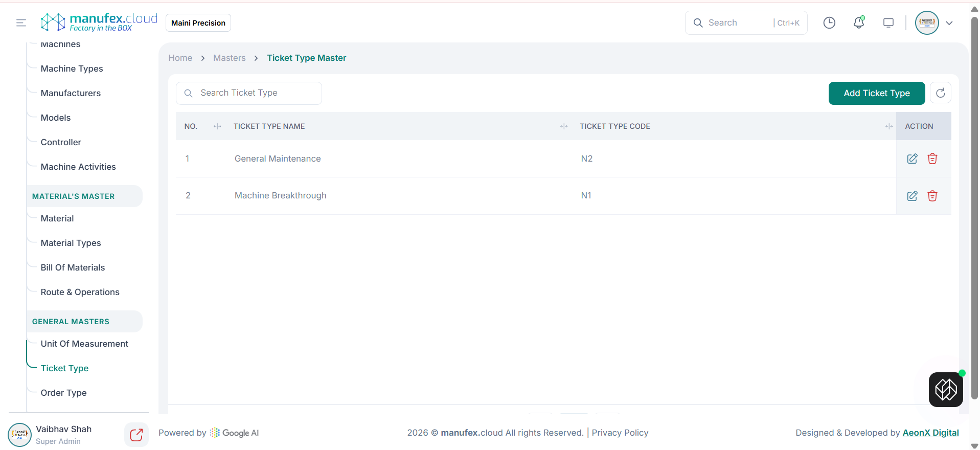Click the logout icon beside Vaibhav Shah
This screenshot has width=980, height=450.
(136, 435)
